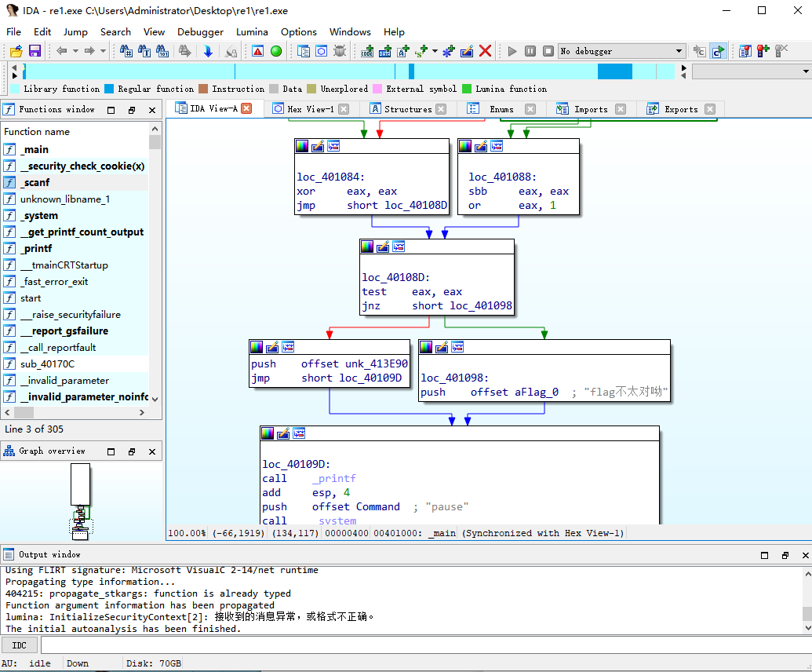The height and width of the screenshot is (672, 812).
Task: Start process with the green play button
Action: tap(512, 51)
